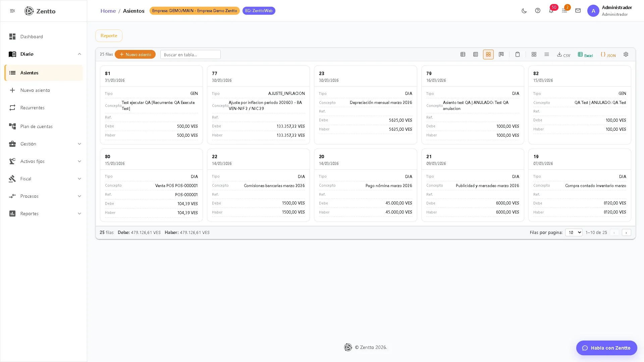Image resolution: width=644 pixels, height=362 pixels.
Task: Open table settings gear icon
Action: point(626,54)
